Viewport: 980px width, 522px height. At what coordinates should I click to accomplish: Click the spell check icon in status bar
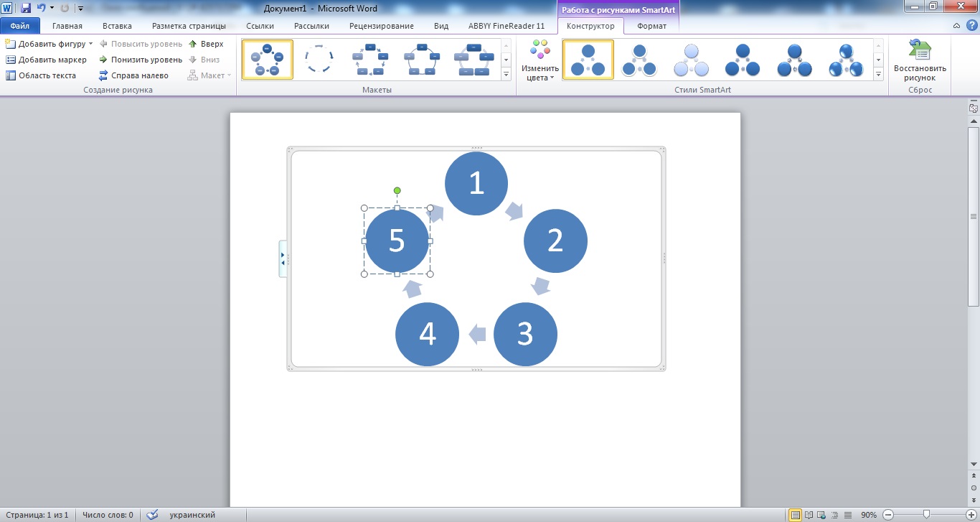point(151,515)
